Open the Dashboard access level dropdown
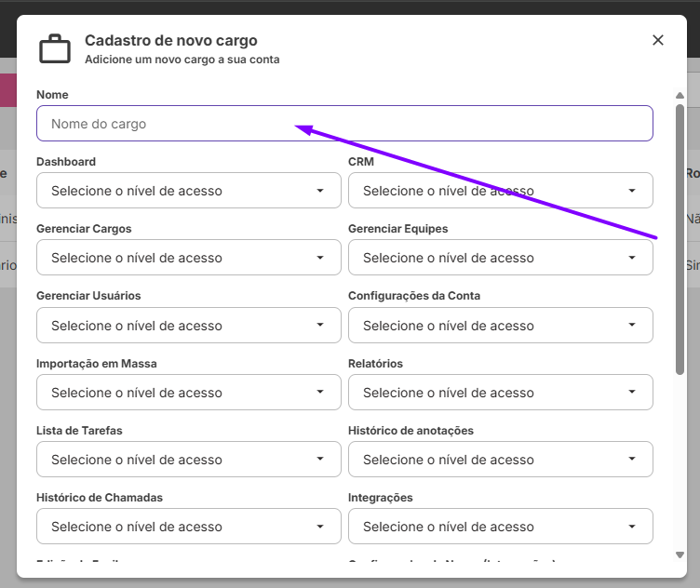700x588 pixels. (189, 191)
